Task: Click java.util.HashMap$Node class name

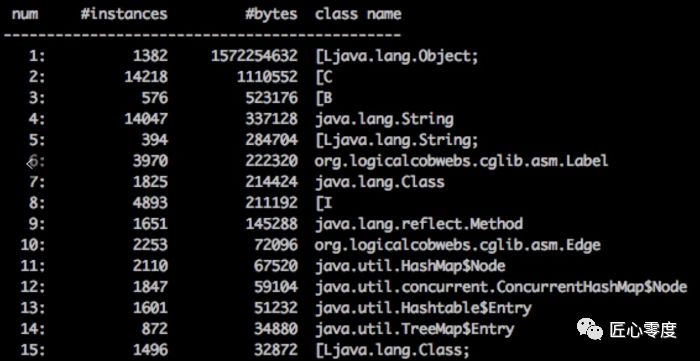Action: click(410, 266)
